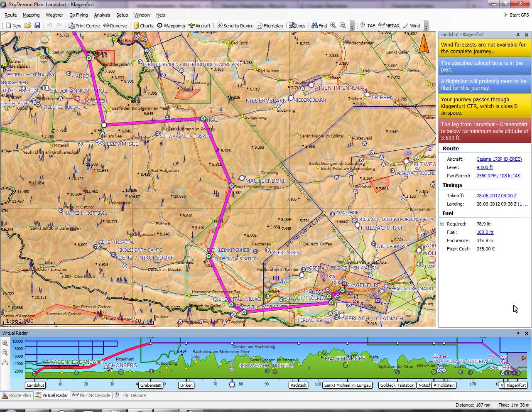Expand the Required fuel breakdown

click(x=442, y=224)
